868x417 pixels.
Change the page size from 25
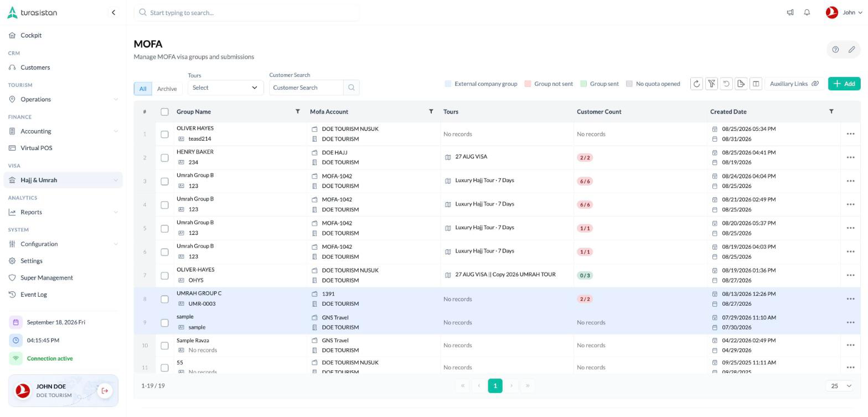840,386
